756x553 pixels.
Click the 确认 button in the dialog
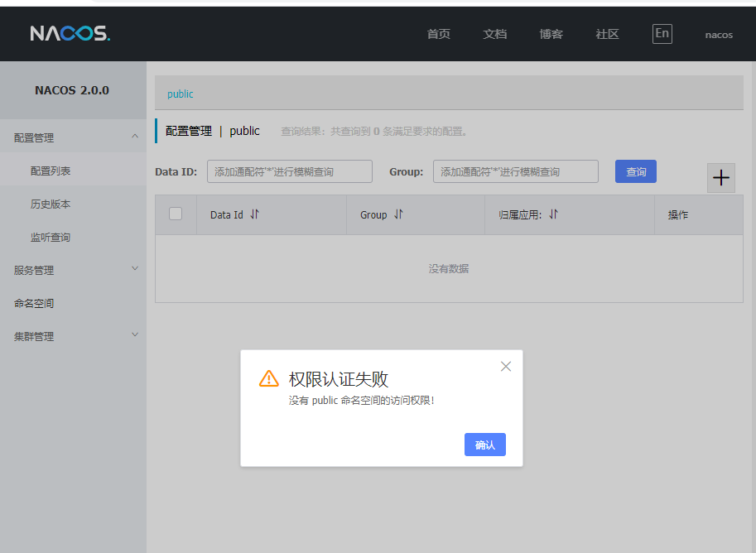click(x=485, y=445)
